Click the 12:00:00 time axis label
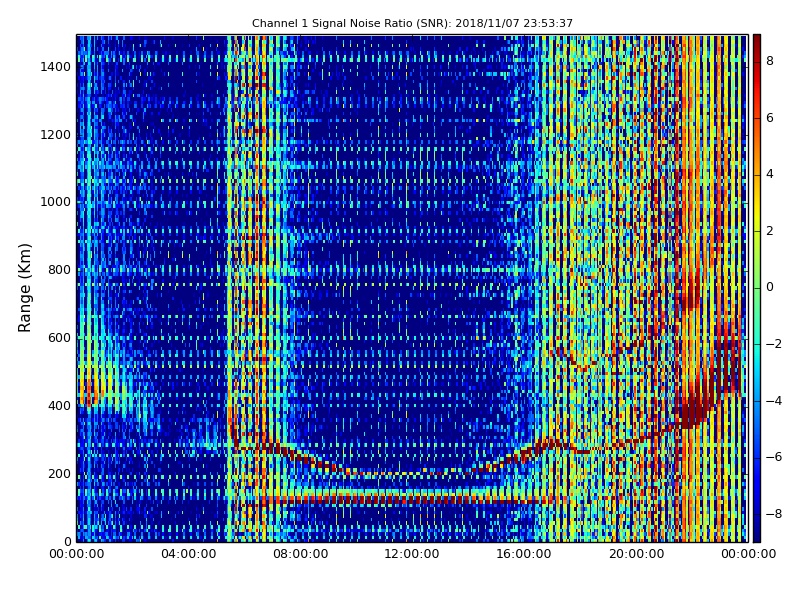The image size is (800, 600). click(x=412, y=554)
